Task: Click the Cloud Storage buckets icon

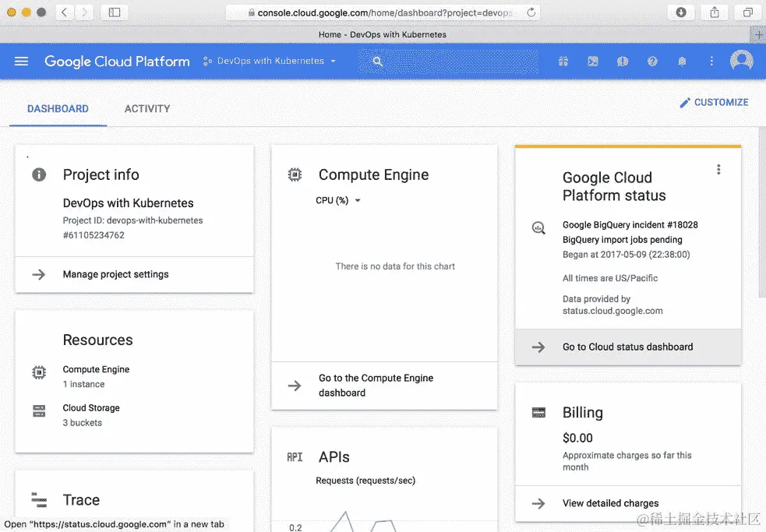Action: pyautogui.click(x=39, y=410)
